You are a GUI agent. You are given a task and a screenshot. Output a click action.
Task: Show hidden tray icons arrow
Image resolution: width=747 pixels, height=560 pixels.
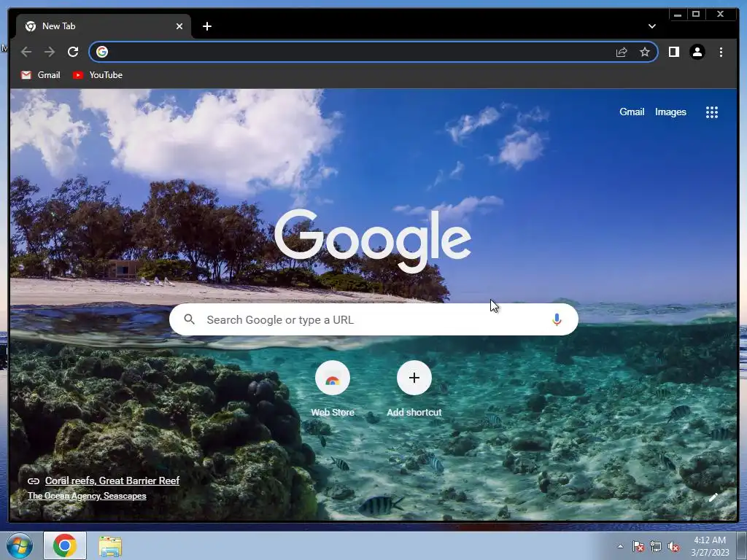tap(620, 546)
